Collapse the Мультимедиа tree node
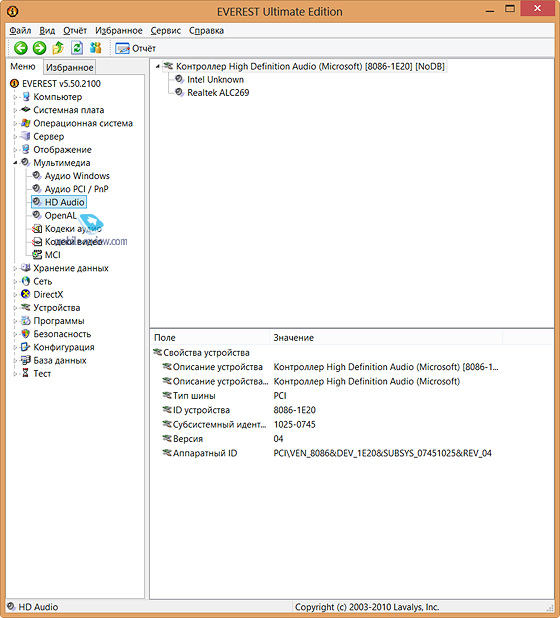The width and height of the screenshot is (560, 618). 15,163
